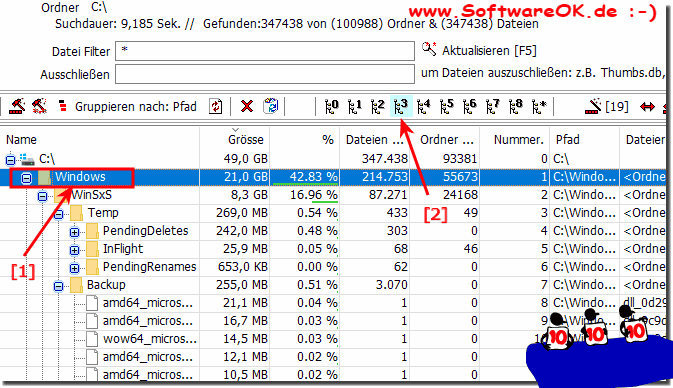Viewport: 673px width, 388px height.
Task: Expand tree to level 7
Action: 493,106
